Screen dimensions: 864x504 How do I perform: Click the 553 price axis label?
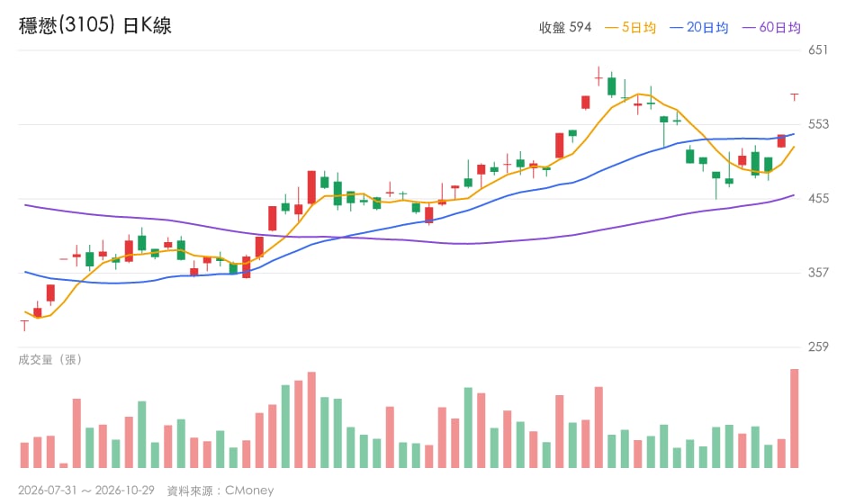pos(818,124)
